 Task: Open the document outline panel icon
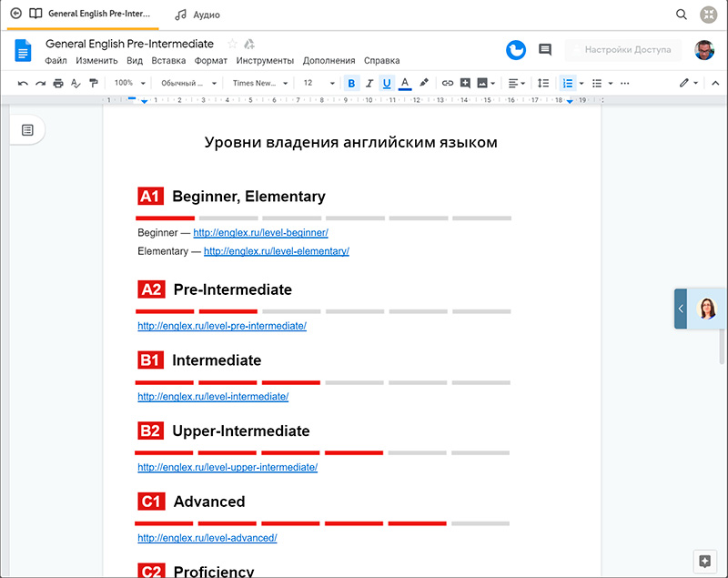click(27, 130)
